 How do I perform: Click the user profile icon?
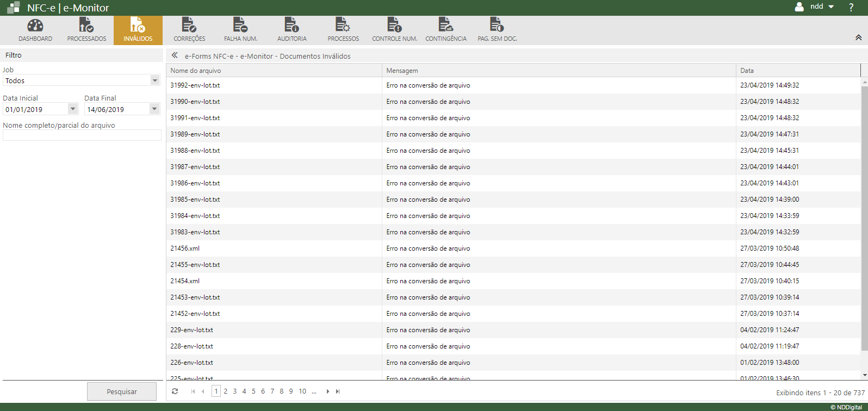[799, 7]
